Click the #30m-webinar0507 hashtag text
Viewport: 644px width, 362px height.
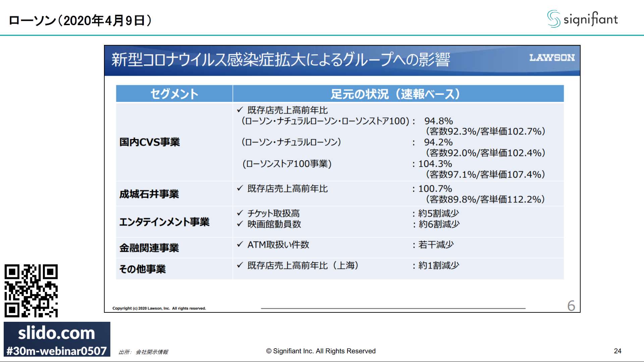(x=57, y=351)
